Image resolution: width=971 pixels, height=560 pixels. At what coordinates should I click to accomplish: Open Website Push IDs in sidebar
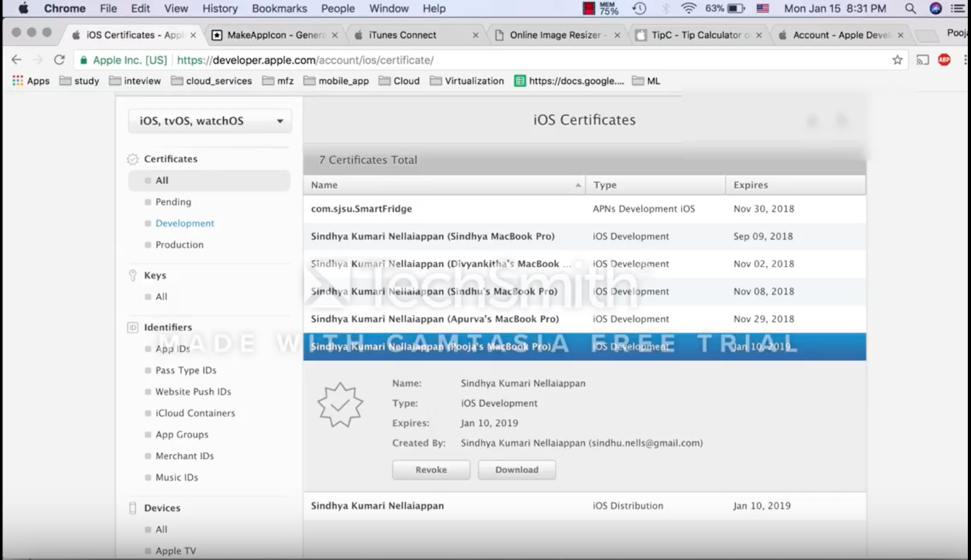(x=193, y=392)
